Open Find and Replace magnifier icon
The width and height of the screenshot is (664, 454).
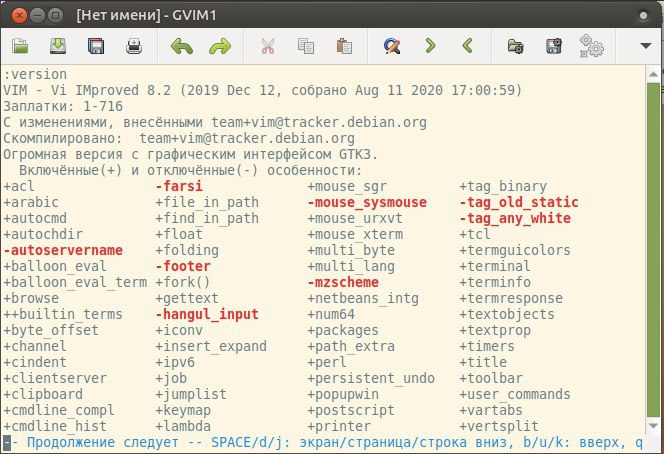click(392, 46)
